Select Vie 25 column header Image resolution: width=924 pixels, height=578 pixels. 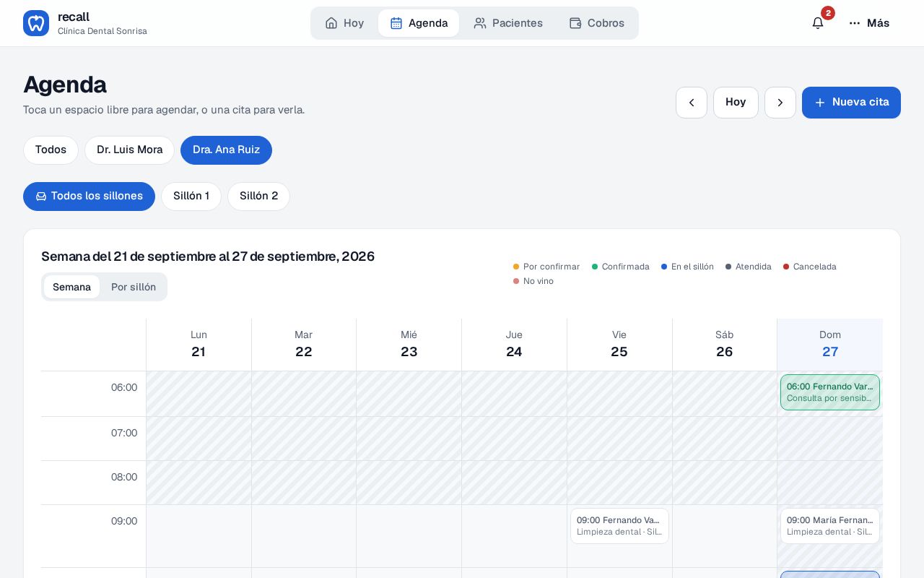click(x=619, y=345)
